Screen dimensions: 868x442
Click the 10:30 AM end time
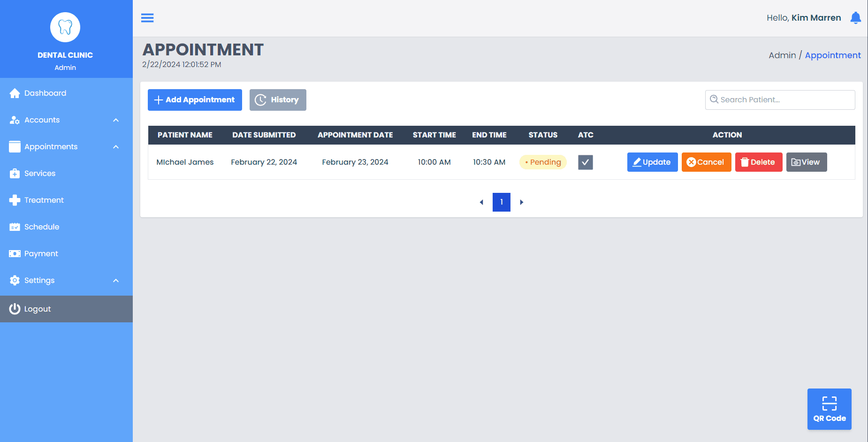pyautogui.click(x=489, y=162)
